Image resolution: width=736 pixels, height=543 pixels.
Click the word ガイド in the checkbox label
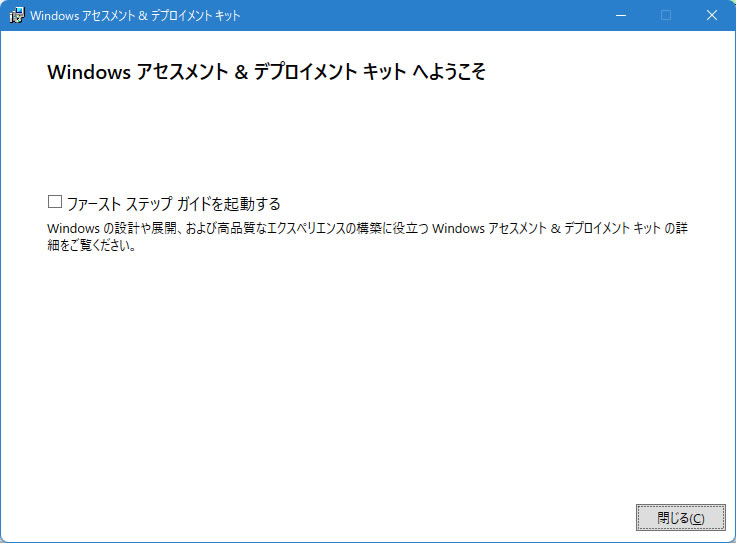193,203
